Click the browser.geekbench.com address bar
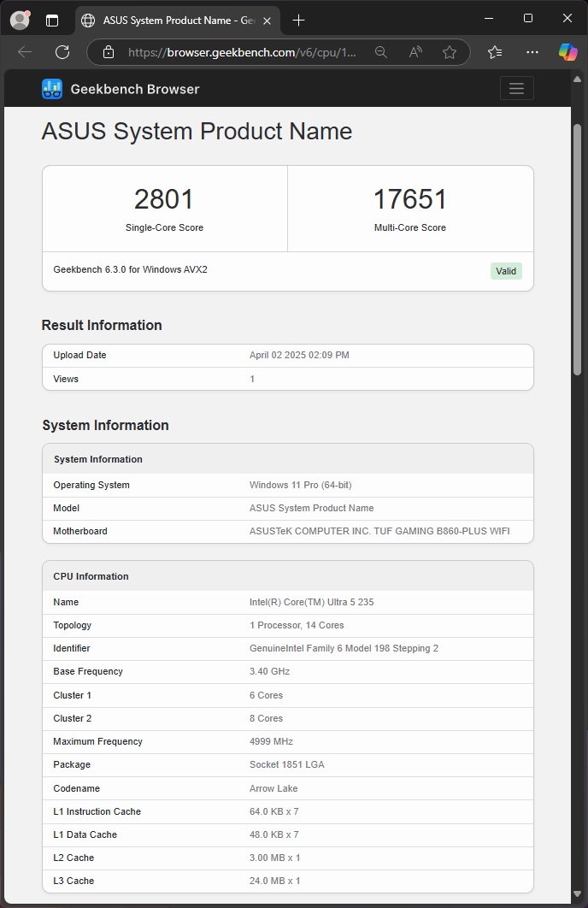Screen dimensions: 588x908 pyautogui.click(x=242, y=52)
